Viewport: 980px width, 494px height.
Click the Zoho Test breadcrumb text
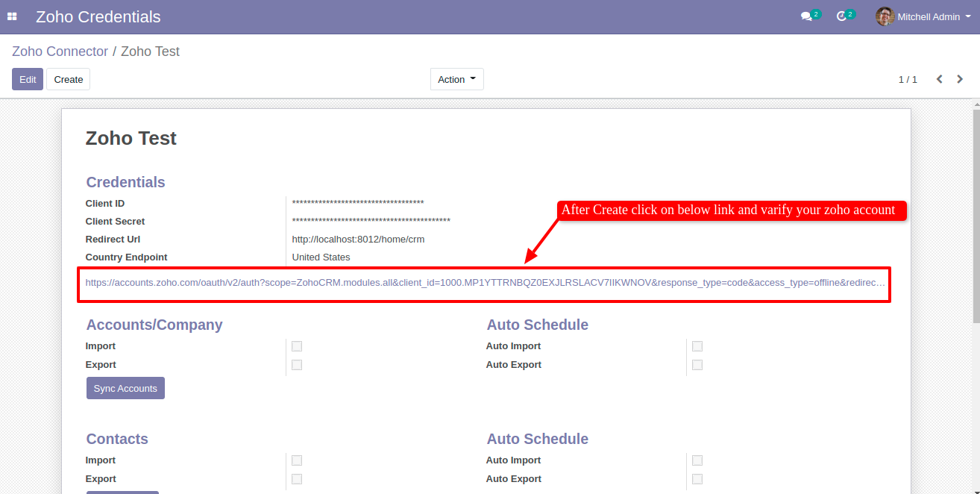pos(150,51)
